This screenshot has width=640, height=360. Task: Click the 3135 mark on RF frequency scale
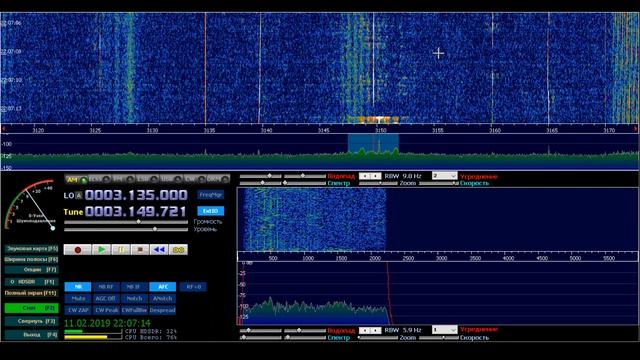coord(209,130)
